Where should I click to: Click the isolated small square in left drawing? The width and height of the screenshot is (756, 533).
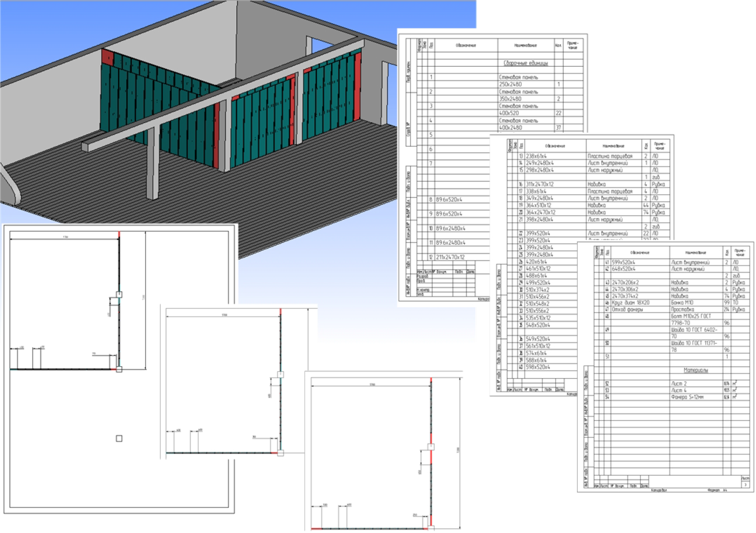click(x=119, y=439)
